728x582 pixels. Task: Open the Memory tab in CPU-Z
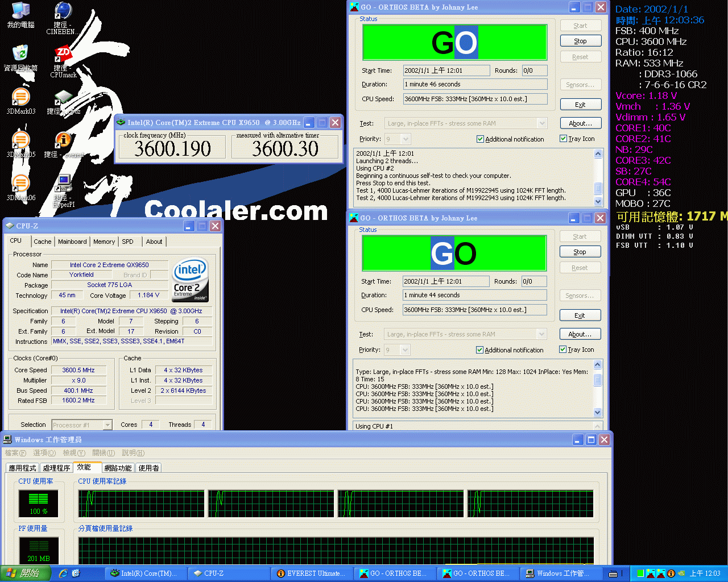[x=104, y=242]
